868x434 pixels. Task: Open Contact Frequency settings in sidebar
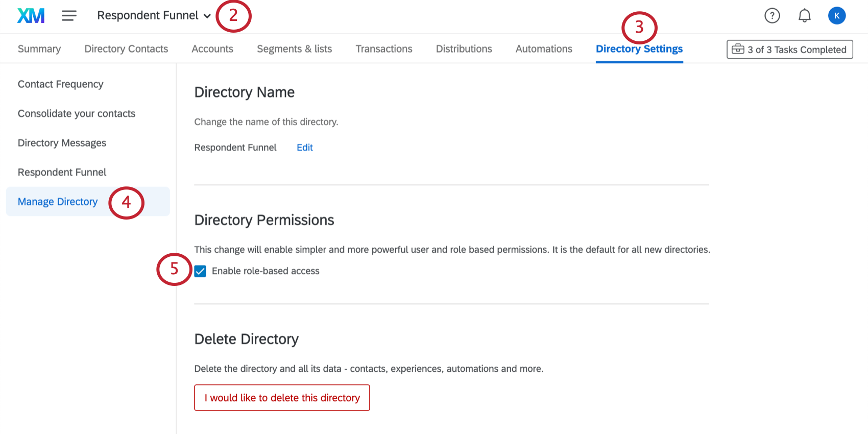[x=60, y=84]
